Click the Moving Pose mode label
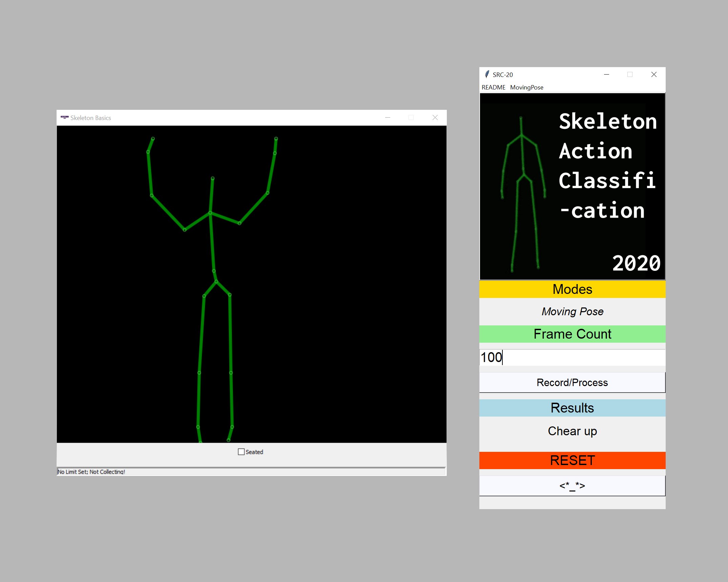The height and width of the screenshot is (582, 728). tap(572, 312)
